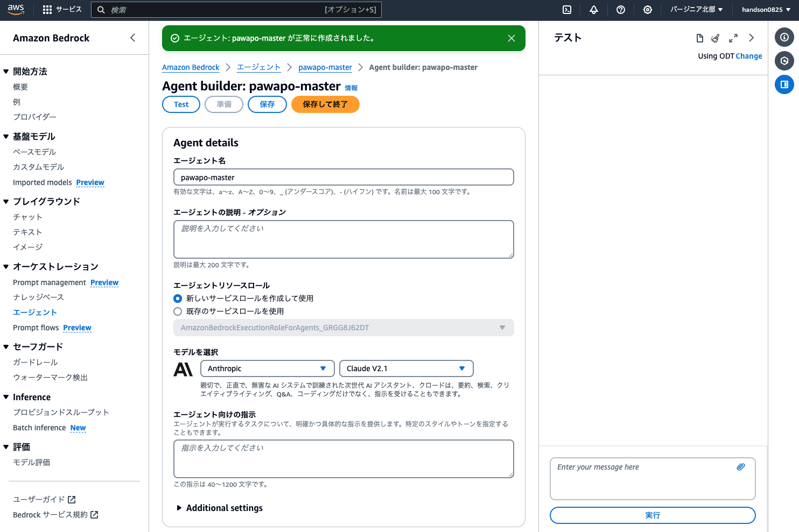The height and width of the screenshot is (532, 799).
Task: Open チャット playground in the sidebar
Action: point(27,217)
